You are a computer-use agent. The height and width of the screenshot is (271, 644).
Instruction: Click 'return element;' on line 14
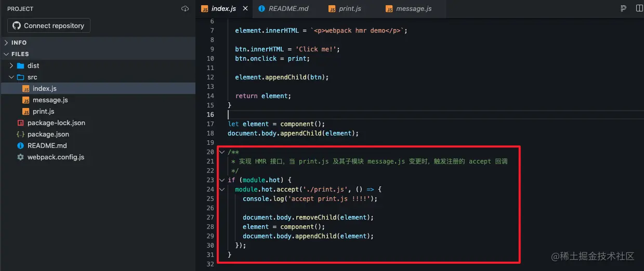coord(263,96)
